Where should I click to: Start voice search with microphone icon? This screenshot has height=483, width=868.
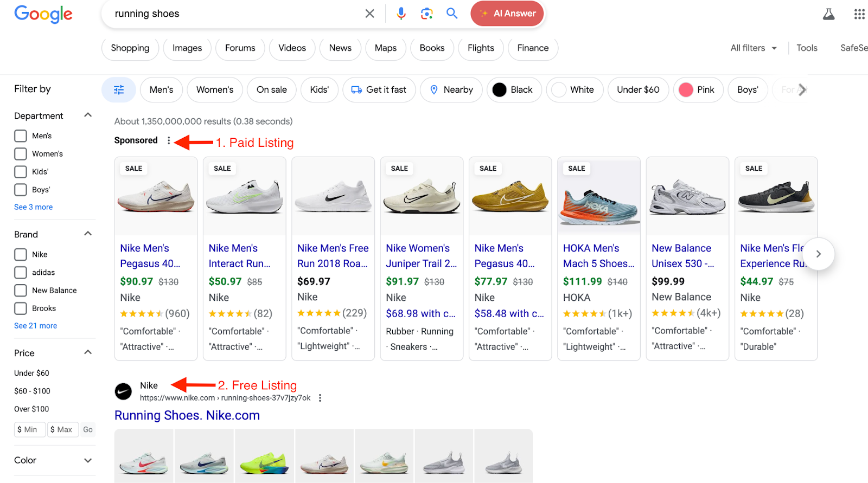[401, 14]
